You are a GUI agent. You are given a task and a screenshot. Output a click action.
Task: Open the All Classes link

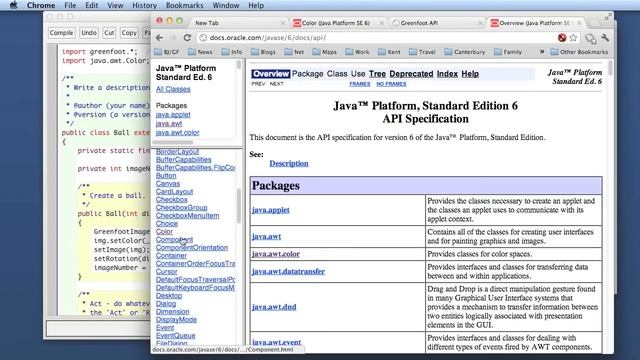pyautogui.click(x=173, y=89)
